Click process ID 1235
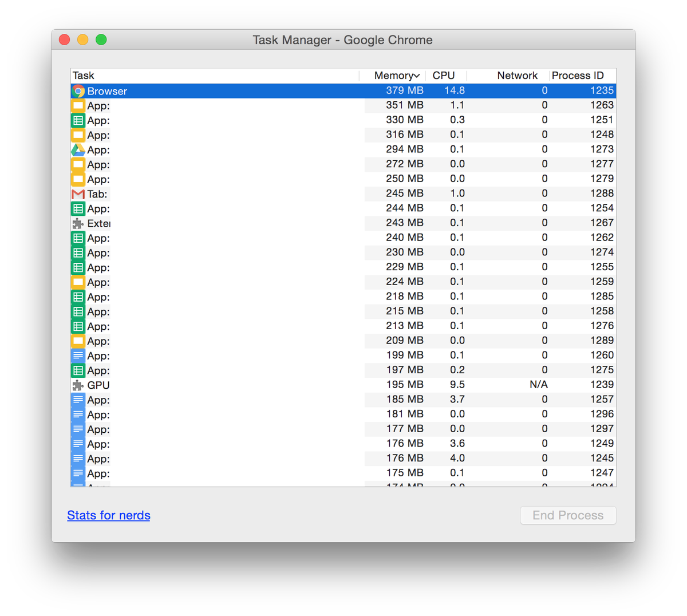This screenshot has width=687, height=616. 602,90
